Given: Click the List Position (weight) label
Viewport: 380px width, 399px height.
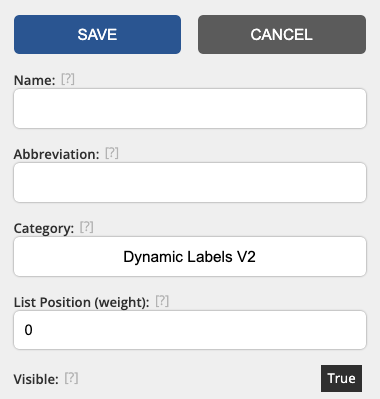Looking at the screenshot, I should 81,303.
